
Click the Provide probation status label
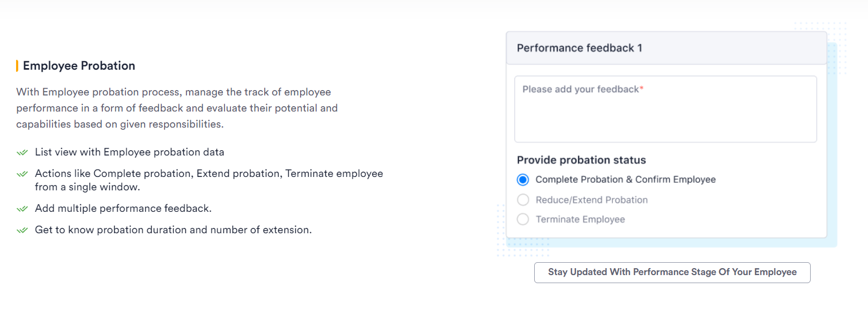(x=581, y=160)
